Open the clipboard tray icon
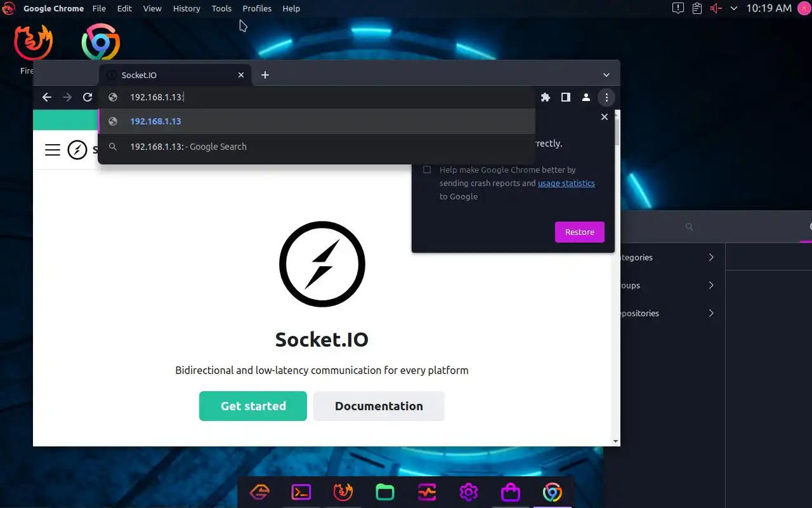 pyautogui.click(x=697, y=8)
